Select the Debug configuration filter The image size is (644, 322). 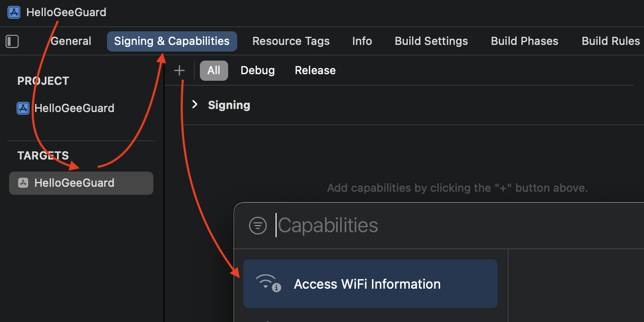coord(257,71)
